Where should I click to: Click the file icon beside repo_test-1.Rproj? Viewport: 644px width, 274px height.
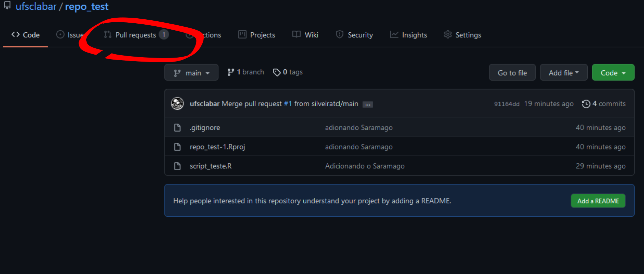(177, 147)
